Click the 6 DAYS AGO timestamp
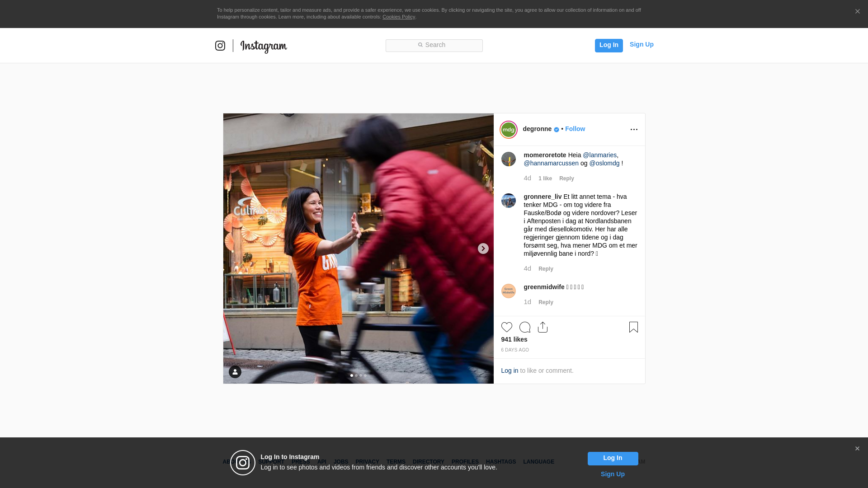This screenshot has width=868, height=488. [515, 350]
